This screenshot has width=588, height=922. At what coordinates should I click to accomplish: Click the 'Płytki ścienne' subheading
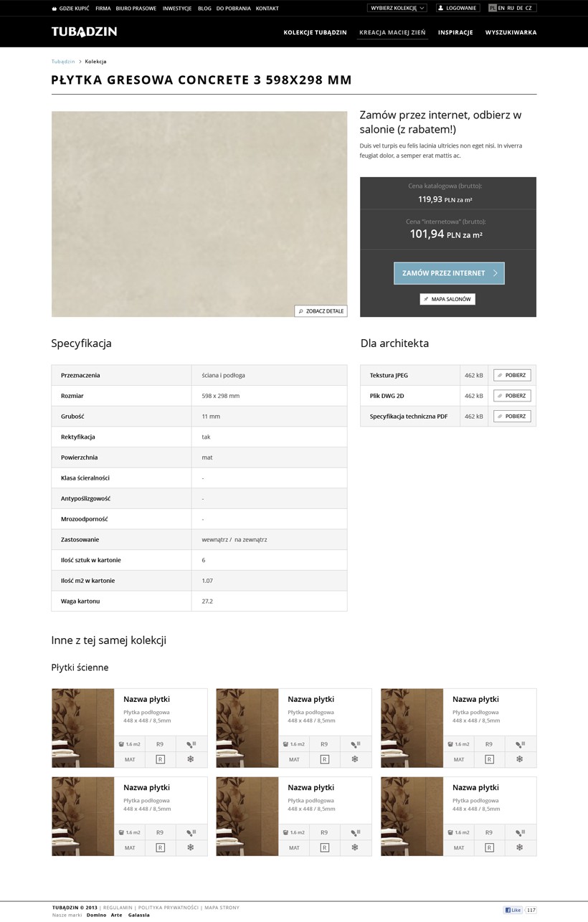tap(80, 667)
